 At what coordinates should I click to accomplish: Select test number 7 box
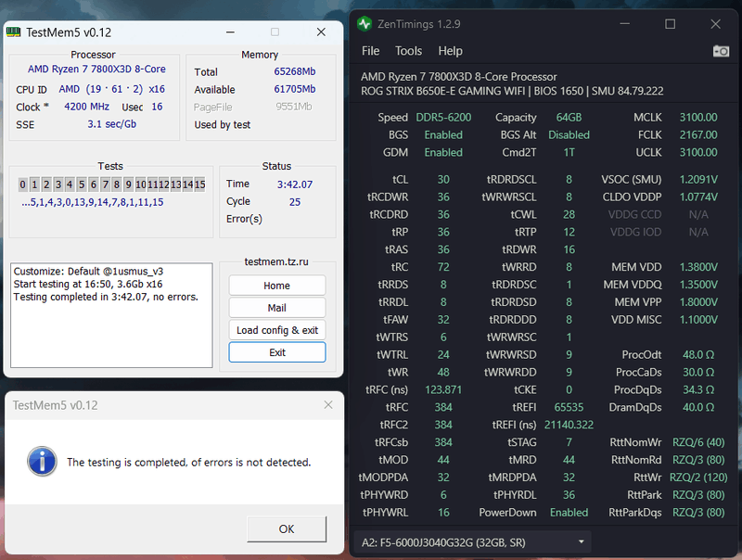coord(105,185)
